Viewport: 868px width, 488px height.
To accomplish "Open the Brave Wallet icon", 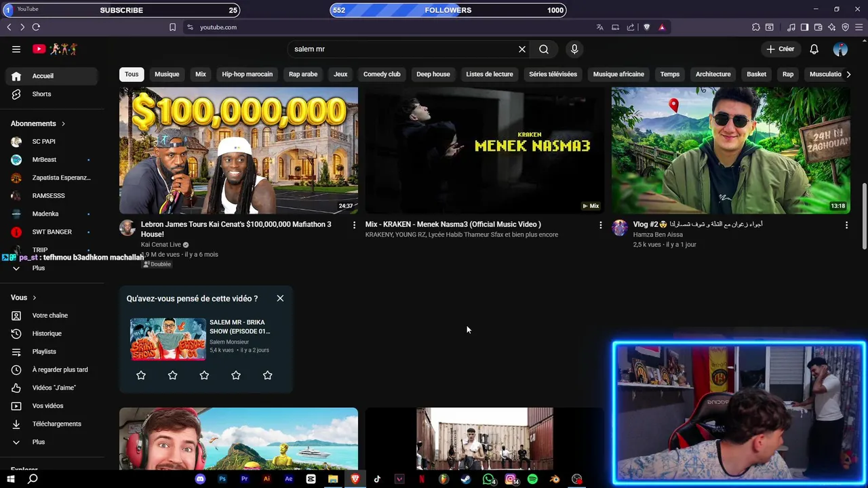I will click(x=818, y=27).
